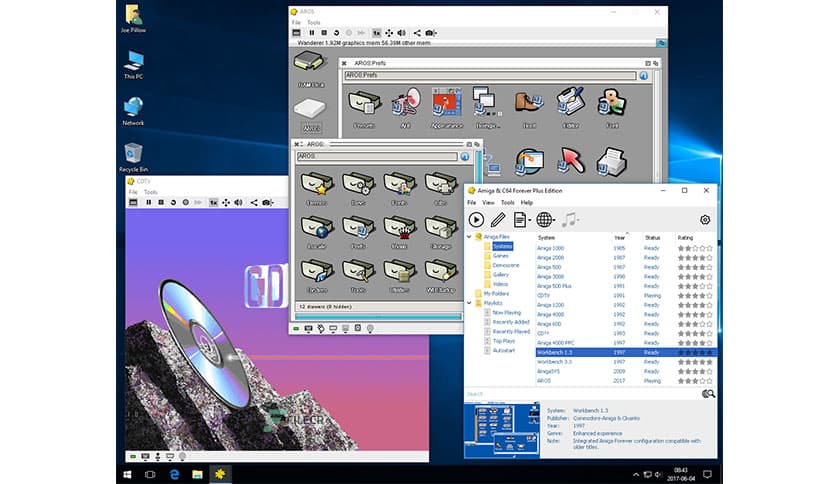The width and height of the screenshot is (836, 484).
Task: Collapse the Playlists tree node
Action: pos(469,303)
